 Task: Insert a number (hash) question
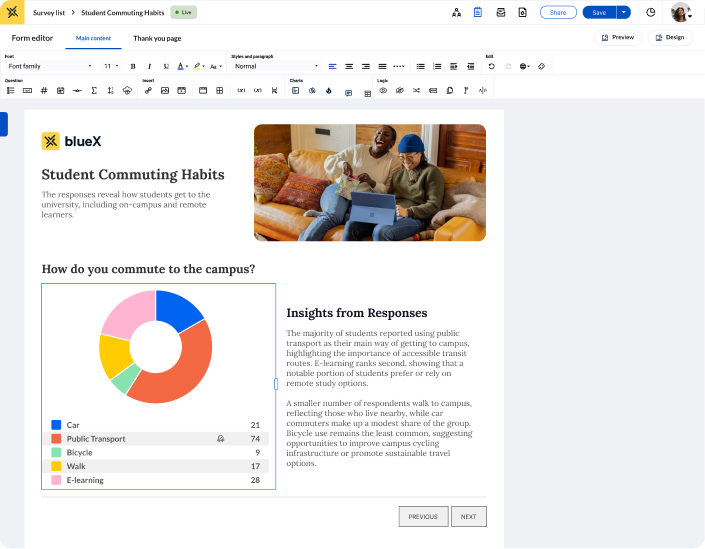pos(44,90)
